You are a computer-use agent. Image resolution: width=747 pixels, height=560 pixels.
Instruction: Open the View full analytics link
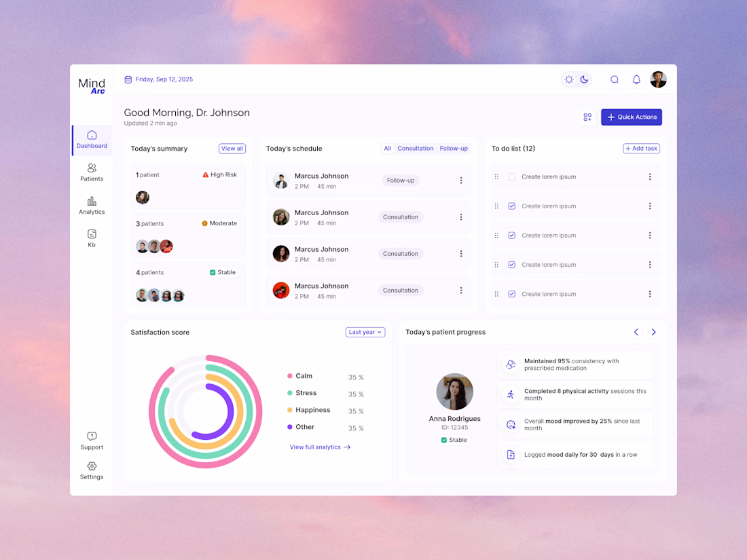coord(320,447)
